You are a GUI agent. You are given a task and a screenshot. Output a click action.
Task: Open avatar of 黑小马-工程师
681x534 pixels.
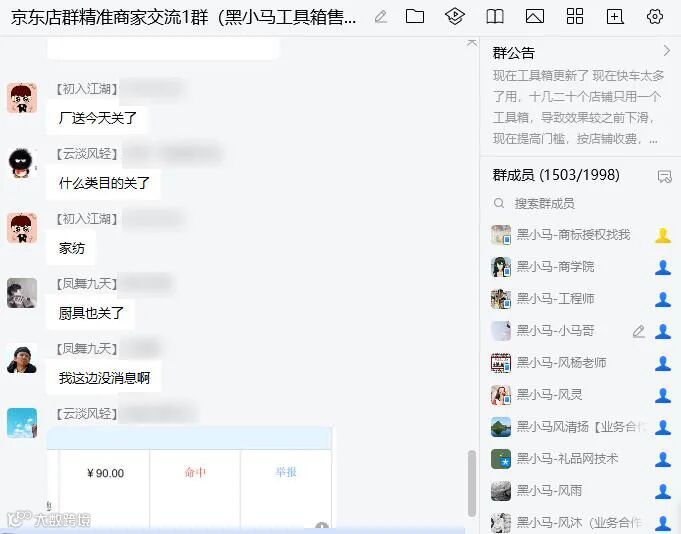[501, 299]
